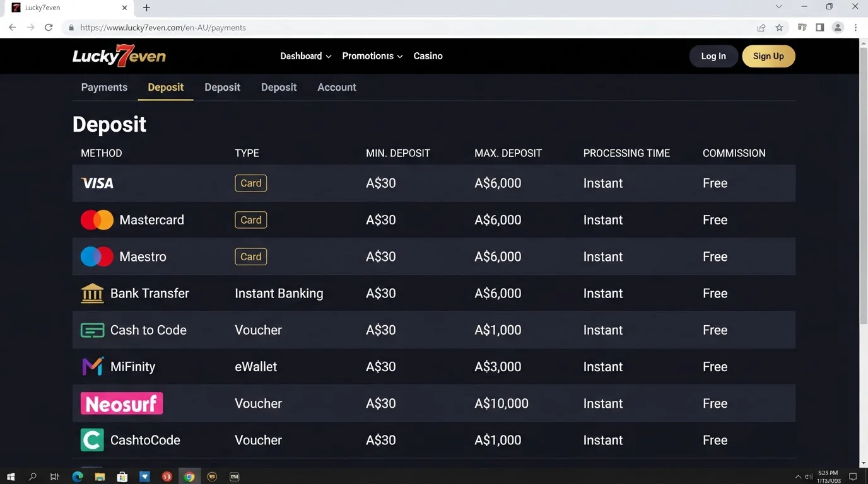Click the green CashtoCode C icon
This screenshot has height=484, width=868.
click(92, 440)
